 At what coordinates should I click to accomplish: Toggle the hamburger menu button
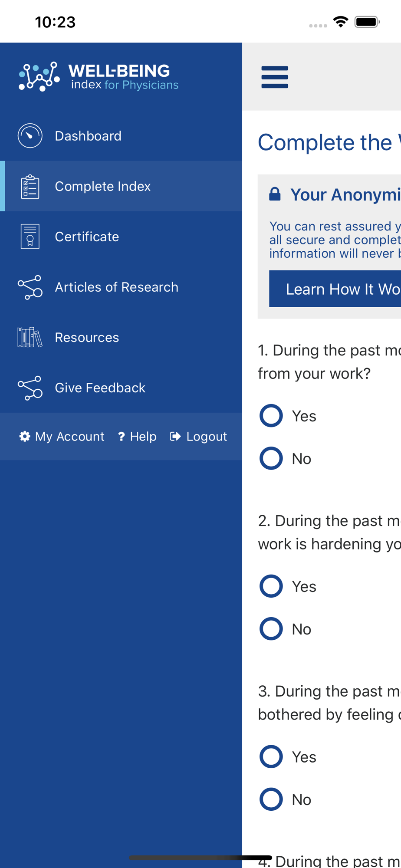(275, 77)
